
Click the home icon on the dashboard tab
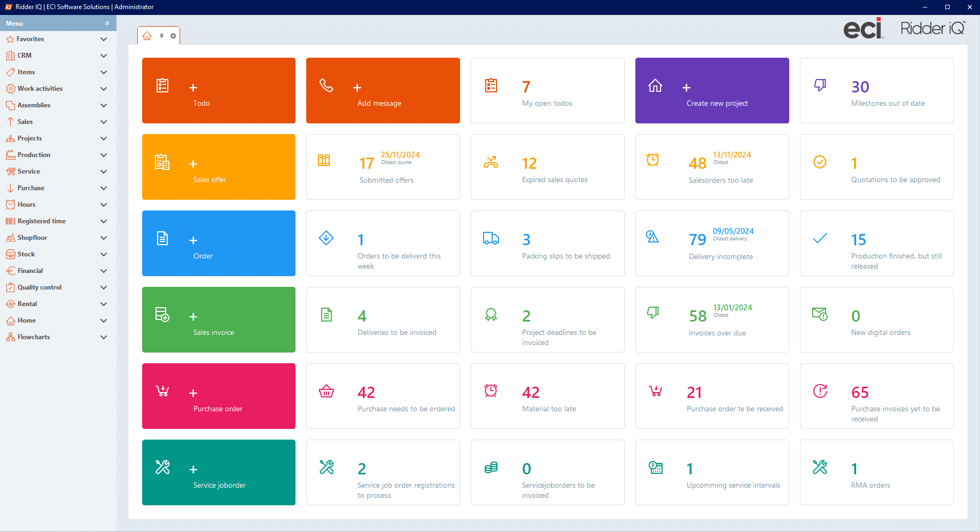147,36
